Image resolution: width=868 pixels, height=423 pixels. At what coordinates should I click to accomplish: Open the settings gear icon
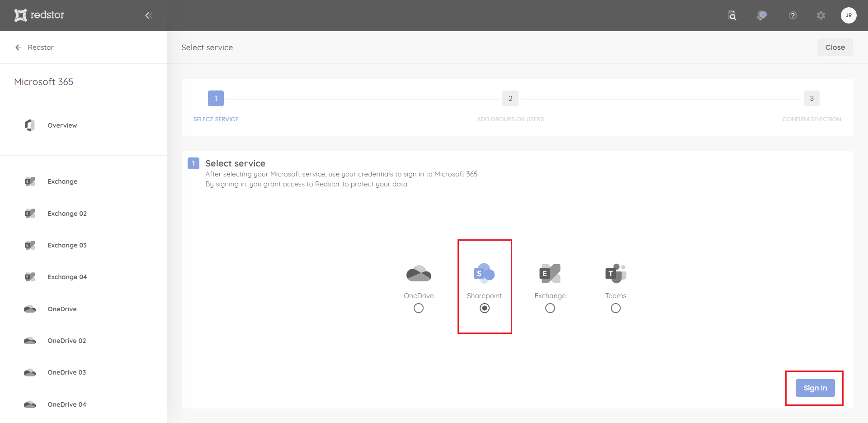tap(821, 15)
